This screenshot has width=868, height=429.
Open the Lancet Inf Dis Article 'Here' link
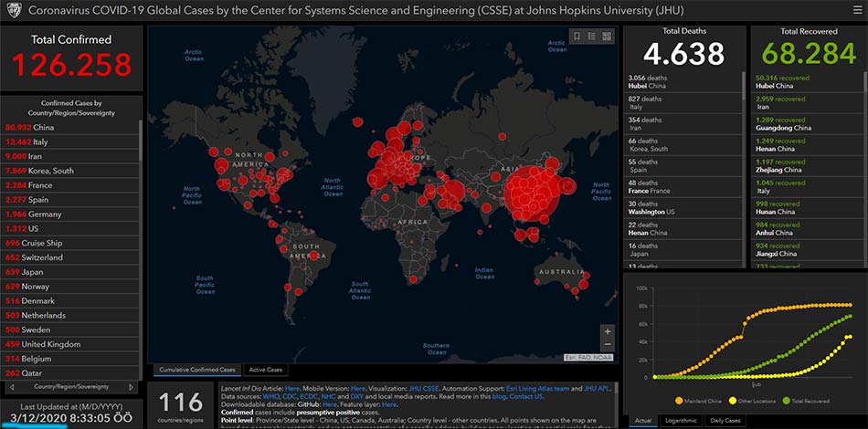(292, 389)
